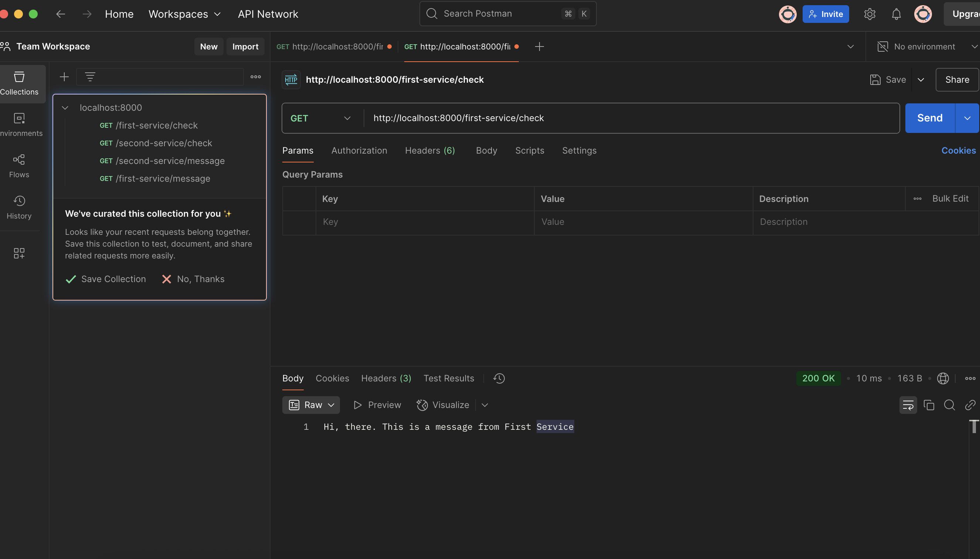Screen dimensions: 980x559
Task: Click the blue Send button
Action: (930, 118)
